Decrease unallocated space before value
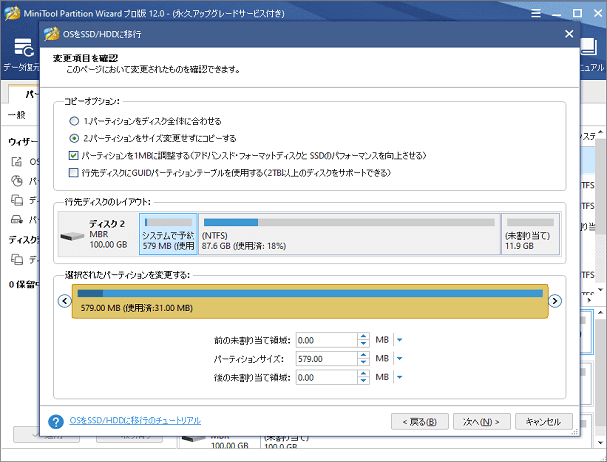 (x=363, y=344)
